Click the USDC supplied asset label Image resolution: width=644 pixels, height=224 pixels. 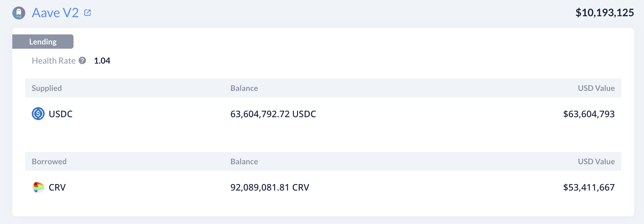60,114
